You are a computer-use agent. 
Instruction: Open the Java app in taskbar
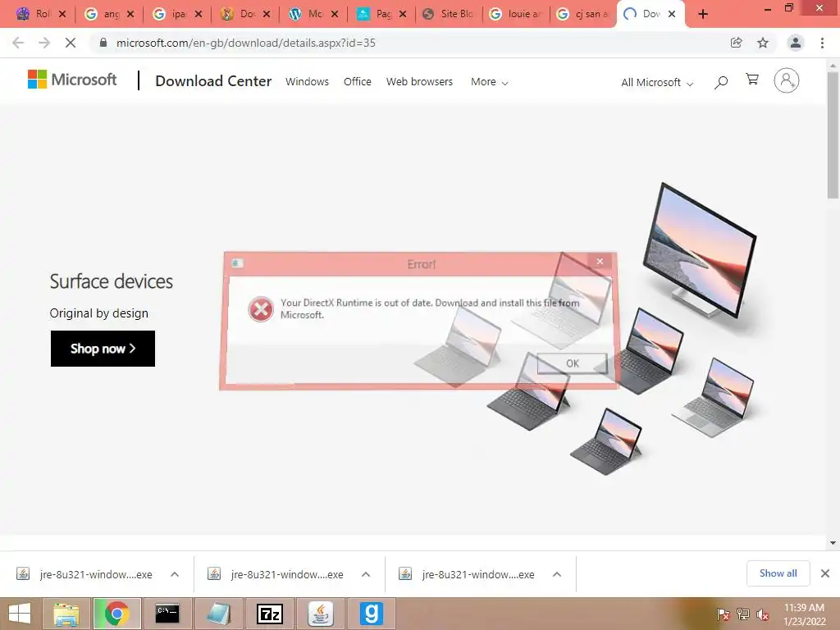(x=321, y=614)
